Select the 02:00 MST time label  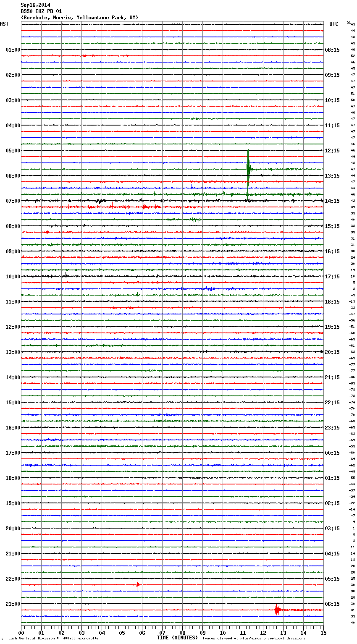(x=13, y=75)
